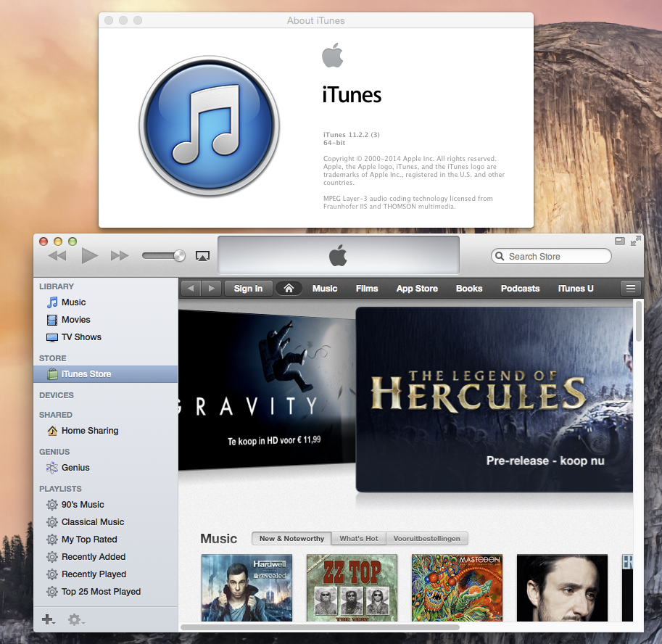This screenshot has height=644, width=662.
Task: Open the My Top Rated playlist
Action: (x=106, y=540)
